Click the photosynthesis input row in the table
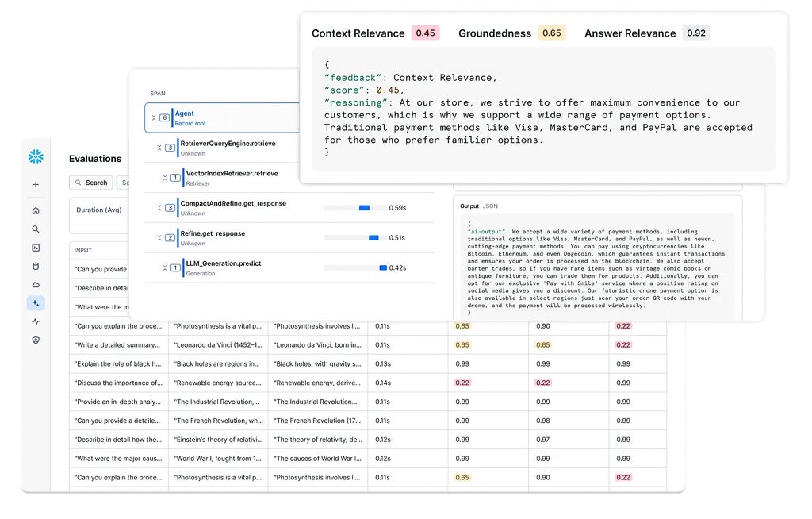Viewport: 812px width, 519px height. 118,325
